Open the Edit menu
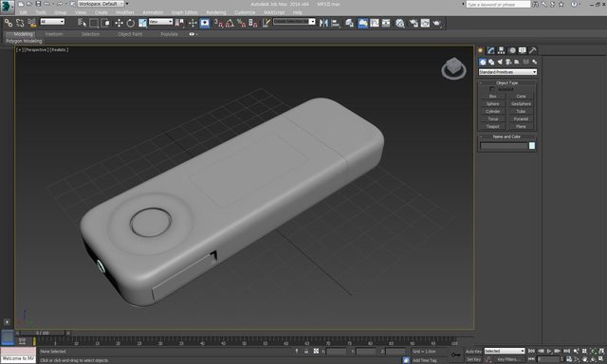This screenshot has width=607, height=364. click(24, 12)
